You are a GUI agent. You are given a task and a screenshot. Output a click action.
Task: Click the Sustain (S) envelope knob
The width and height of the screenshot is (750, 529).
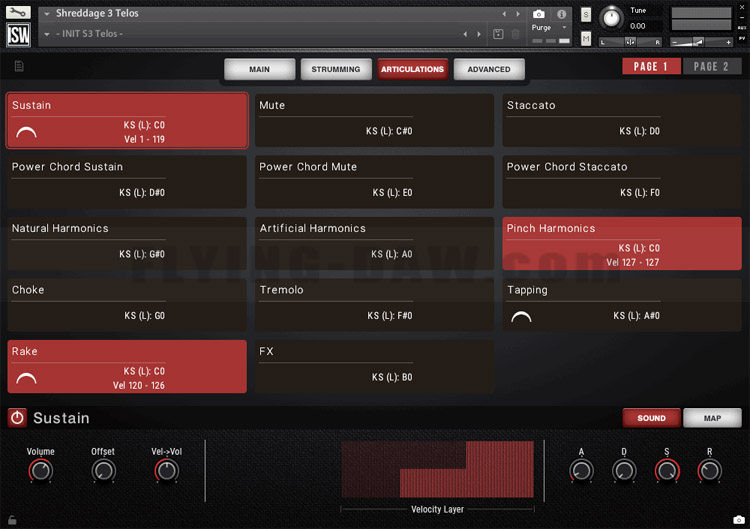(x=667, y=471)
